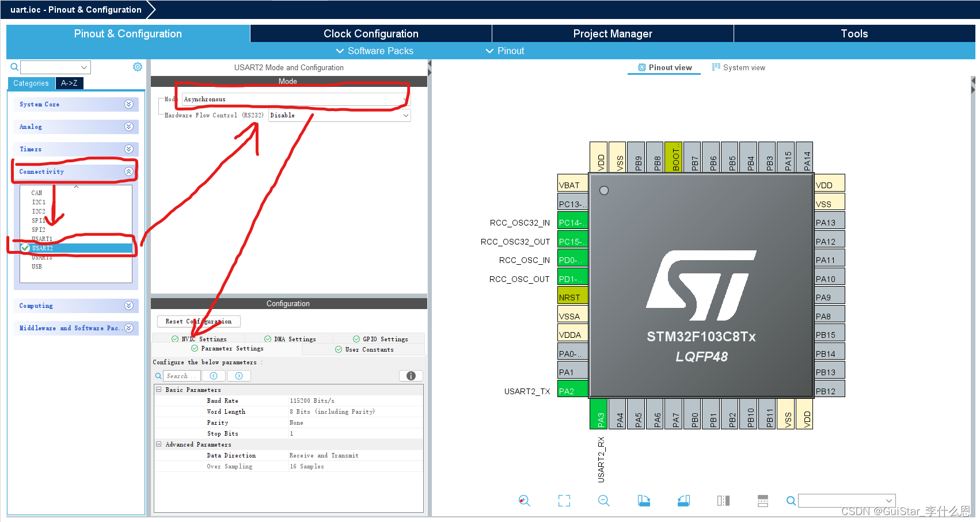
Task: Open the Parameter Settings tab
Action: coord(227,348)
